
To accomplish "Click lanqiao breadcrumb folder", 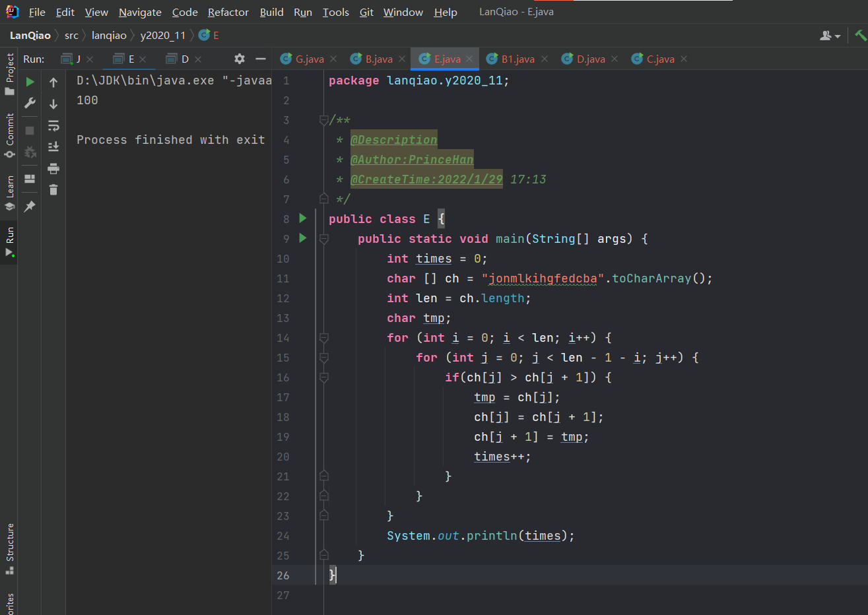I will [x=109, y=36].
